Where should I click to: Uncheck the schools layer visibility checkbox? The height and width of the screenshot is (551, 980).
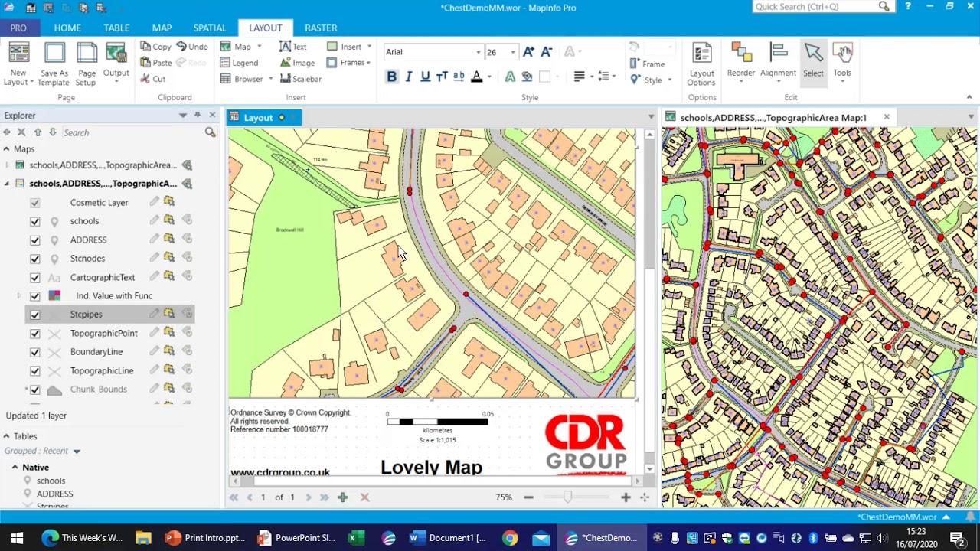(34, 221)
